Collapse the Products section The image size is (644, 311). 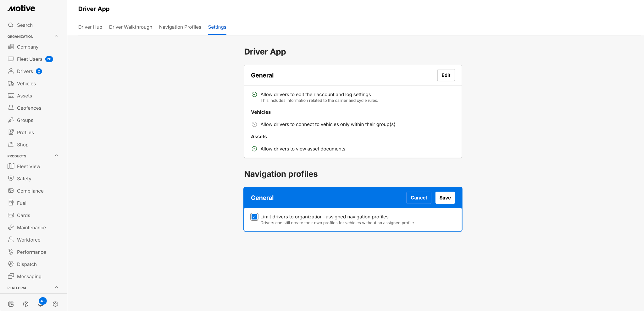tap(56, 156)
